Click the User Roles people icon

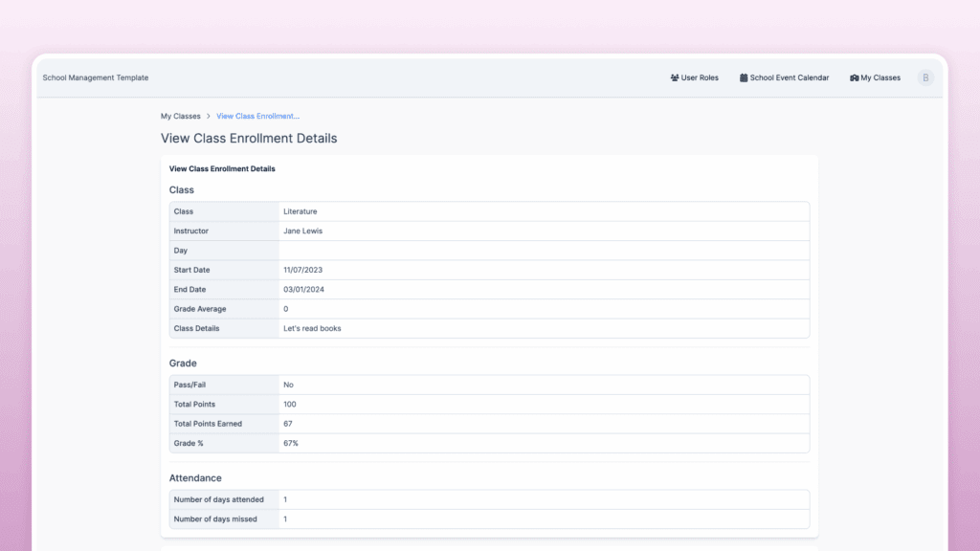pyautogui.click(x=675, y=77)
